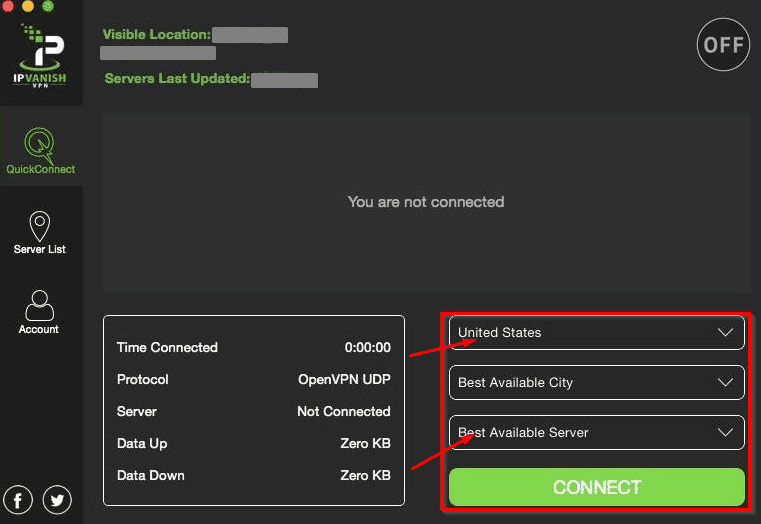The width and height of the screenshot is (761, 524).
Task: Select the Protocol OpenVPN UDP row
Action: tap(253, 380)
